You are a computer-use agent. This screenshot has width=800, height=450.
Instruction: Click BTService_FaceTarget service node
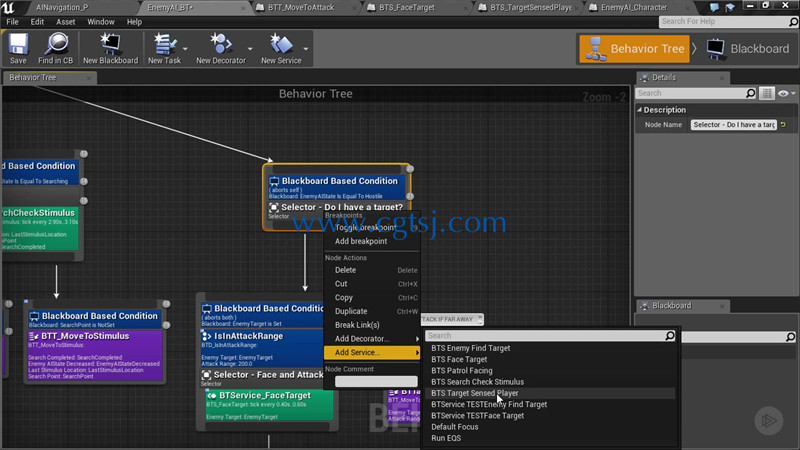coord(269,406)
